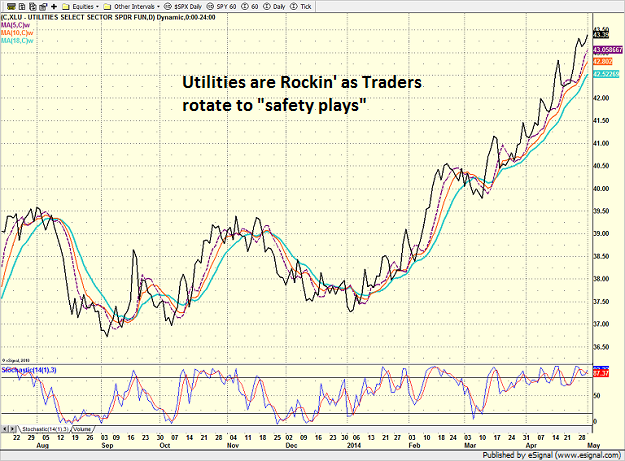Switch to the 60 interval shortcut
The height and width of the screenshot is (461, 625).
pyautogui.click(x=250, y=7)
